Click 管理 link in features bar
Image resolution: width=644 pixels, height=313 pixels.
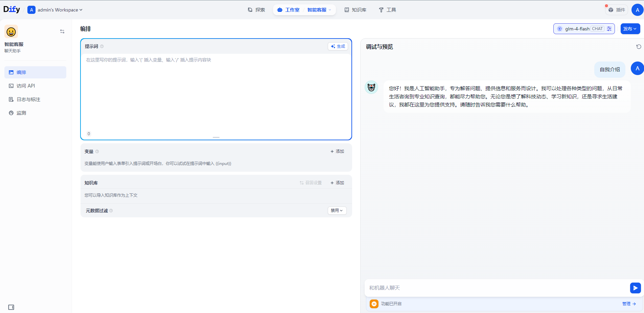[x=629, y=304]
